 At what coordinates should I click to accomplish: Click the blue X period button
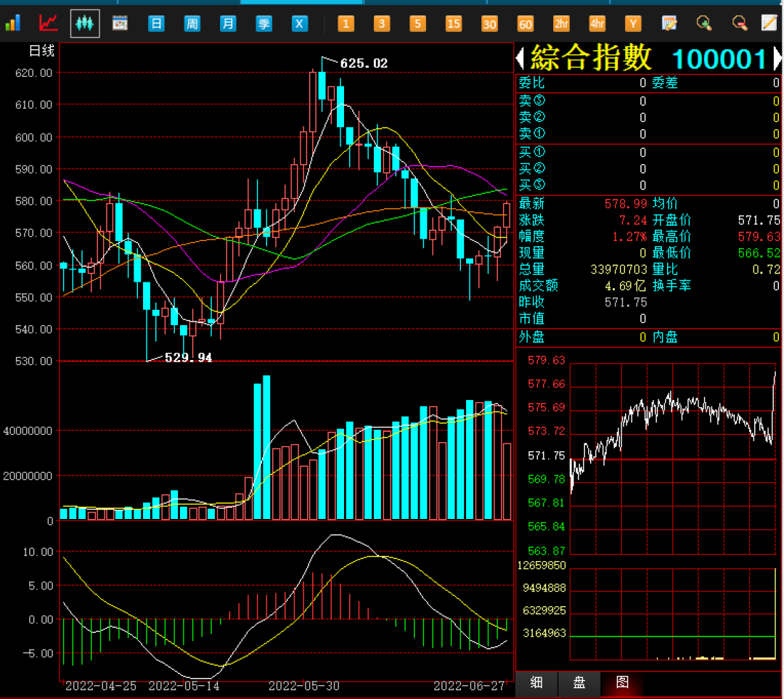(300, 23)
